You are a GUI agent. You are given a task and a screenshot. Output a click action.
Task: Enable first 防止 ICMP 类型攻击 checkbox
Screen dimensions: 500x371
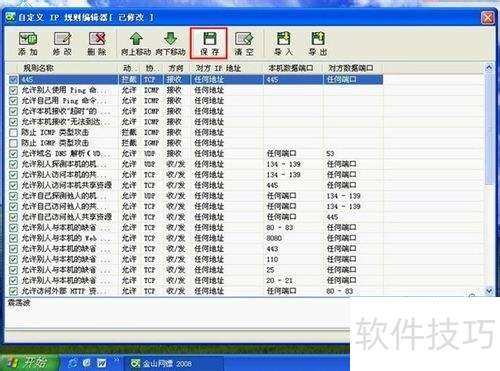13,133
